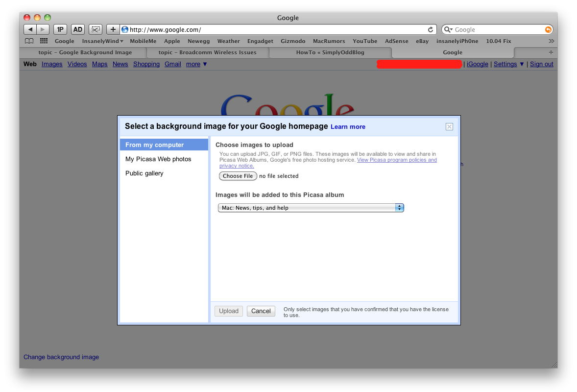Viewport: 577px width, 392px height.
Task: Switch to 'topic – Google Background Image' tab
Action: (85, 52)
